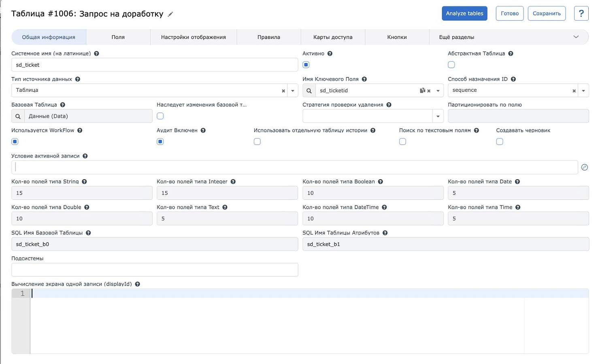Focus the Системное имя input field
The width and height of the screenshot is (598, 364).
click(155, 65)
